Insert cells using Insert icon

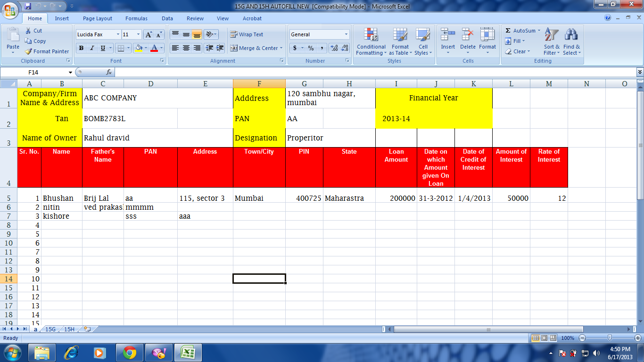coord(448,35)
